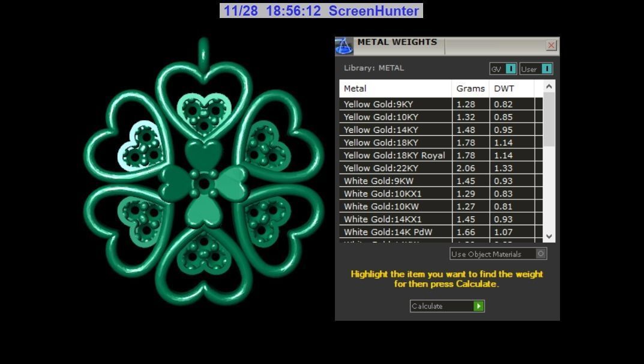The image size is (644, 364).
Task: Click the Metal Weights scale icon
Action: [x=344, y=46]
